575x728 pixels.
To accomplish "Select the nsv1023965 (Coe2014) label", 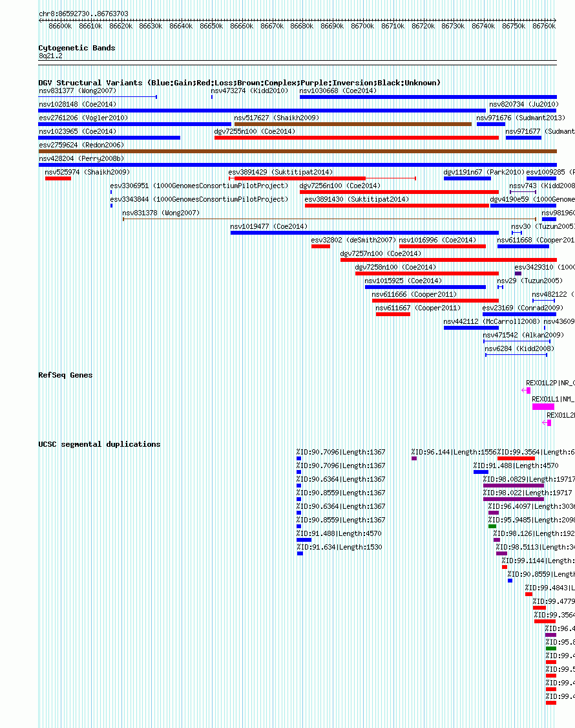I will (78, 131).
